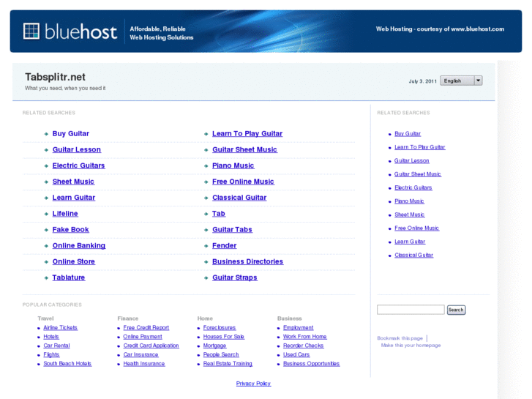Image resolution: width=532 pixels, height=399 pixels.
Task: Open the Houses For Sale link
Action: (x=224, y=337)
